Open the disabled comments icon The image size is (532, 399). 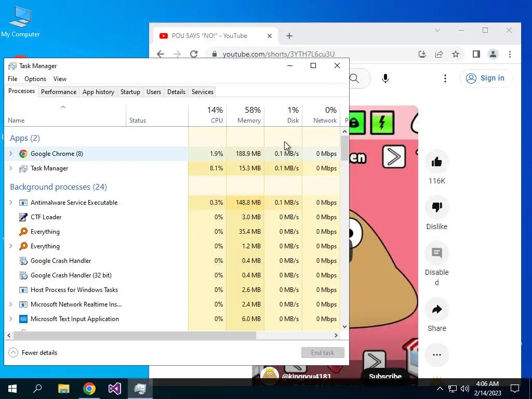[436, 253]
